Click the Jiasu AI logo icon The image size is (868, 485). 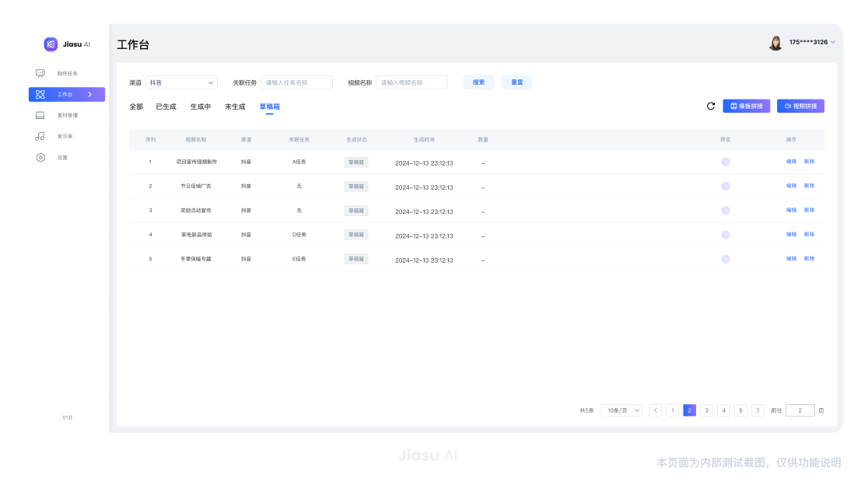coord(51,44)
